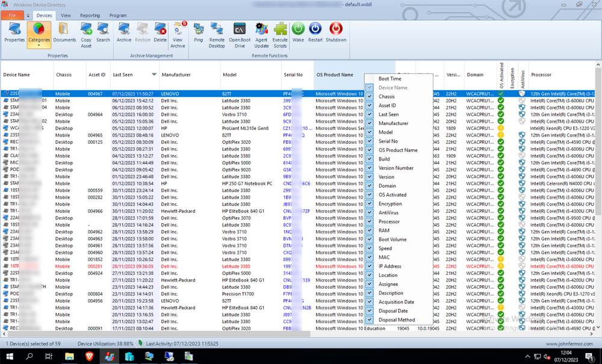Open Execute Scripts puzzle icon
The width and height of the screenshot is (602, 364).
(280, 35)
